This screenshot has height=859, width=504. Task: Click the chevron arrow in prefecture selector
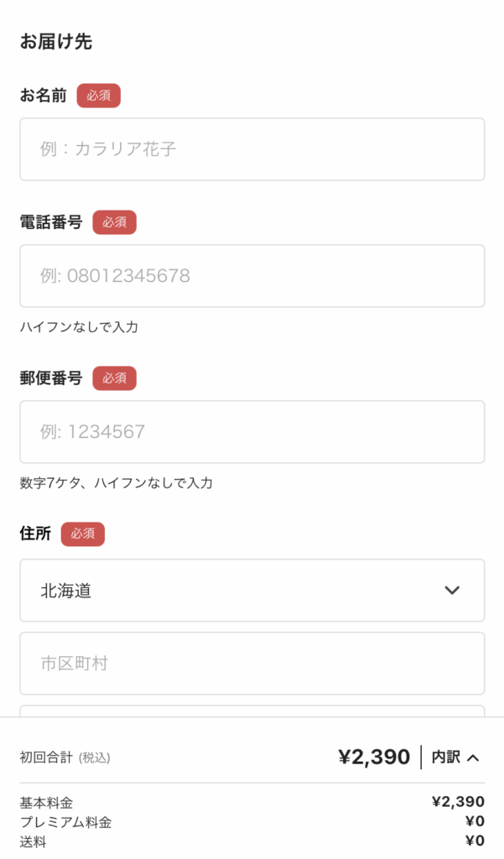(x=452, y=590)
